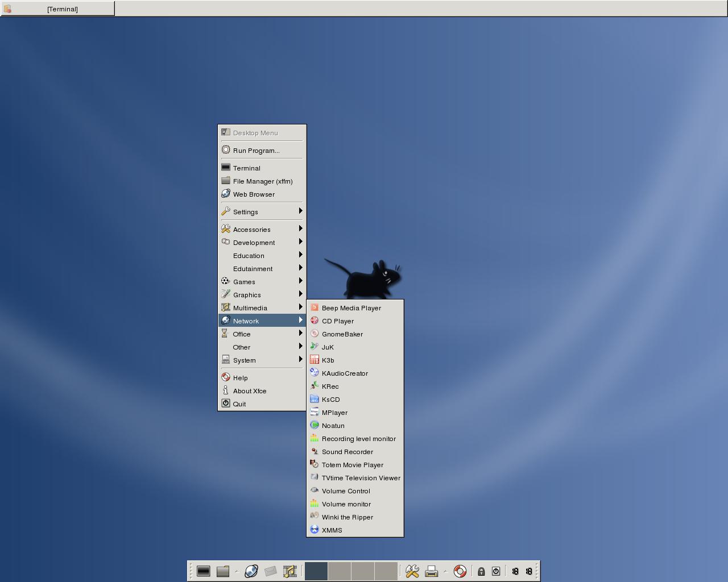Open the help lifebuoy icon in panel

[460, 571]
